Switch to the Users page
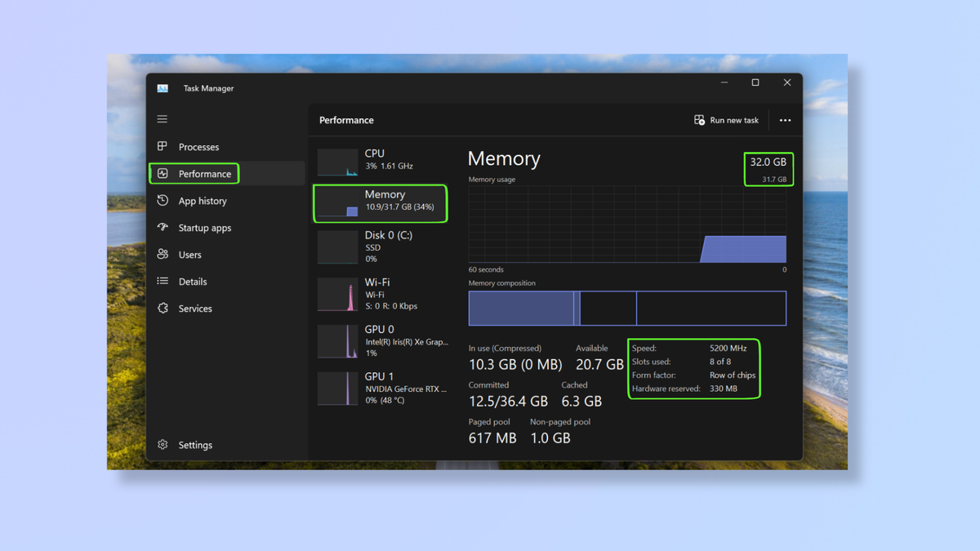This screenshot has width=980, height=551. [x=227, y=255]
